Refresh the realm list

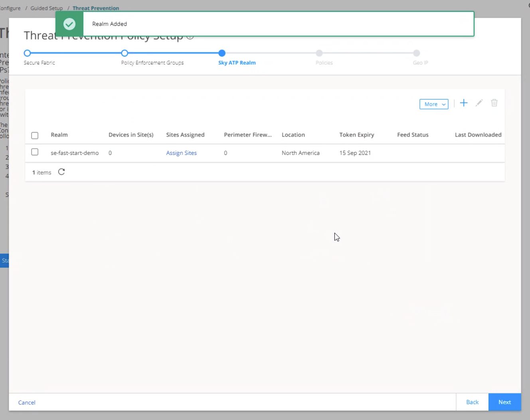click(61, 172)
